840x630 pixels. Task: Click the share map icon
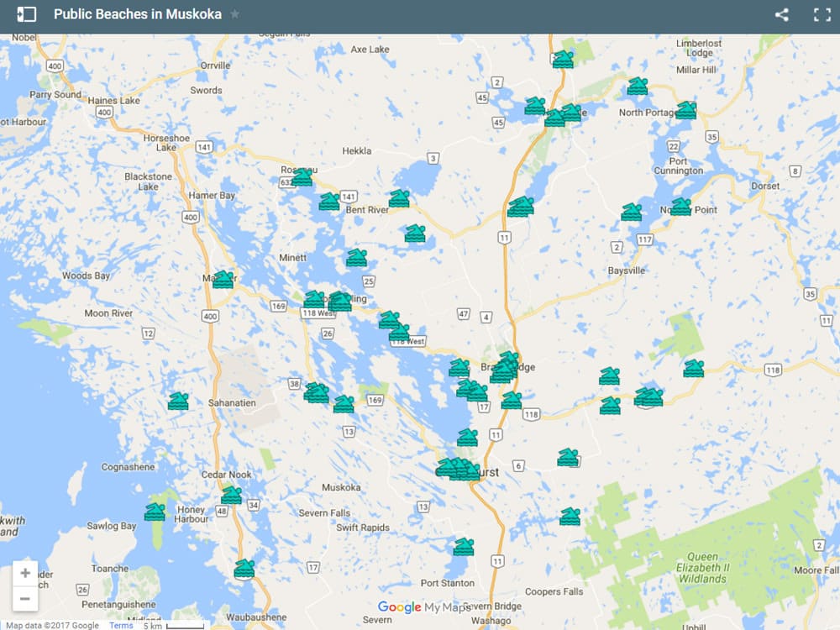pyautogui.click(x=781, y=14)
